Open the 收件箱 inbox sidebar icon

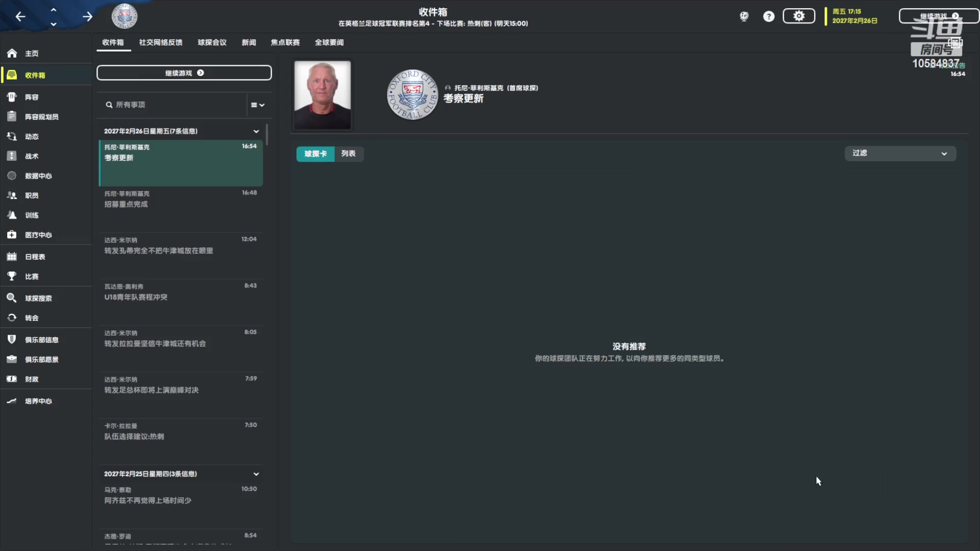click(12, 75)
